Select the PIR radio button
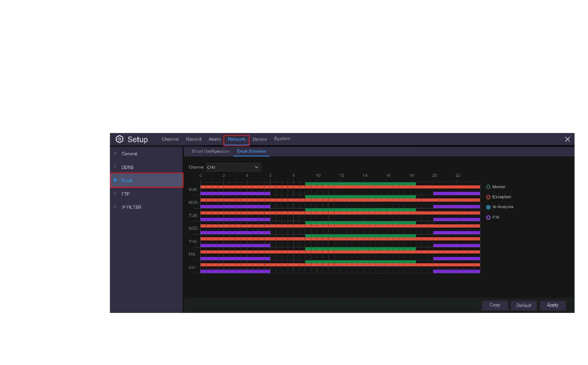The height and width of the screenshot is (365, 588). pyautogui.click(x=488, y=217)
